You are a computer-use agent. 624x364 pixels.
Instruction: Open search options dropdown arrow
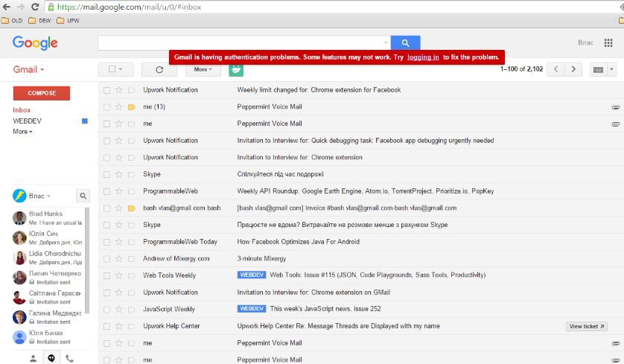tap(386, 42)
